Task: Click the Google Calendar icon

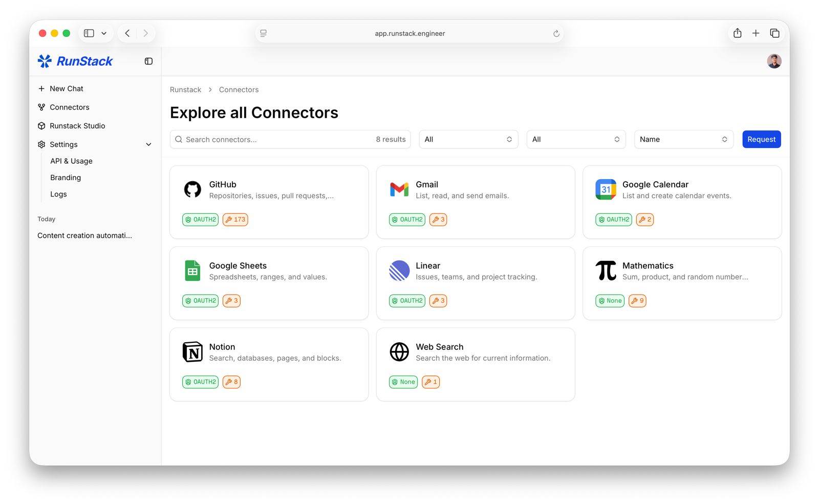Action: 606,189
